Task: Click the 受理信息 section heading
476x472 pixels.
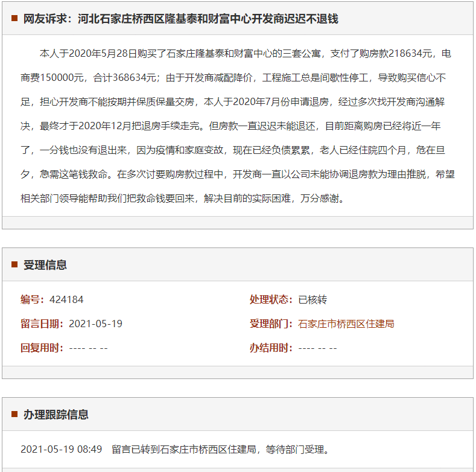Action: (45, 265)
